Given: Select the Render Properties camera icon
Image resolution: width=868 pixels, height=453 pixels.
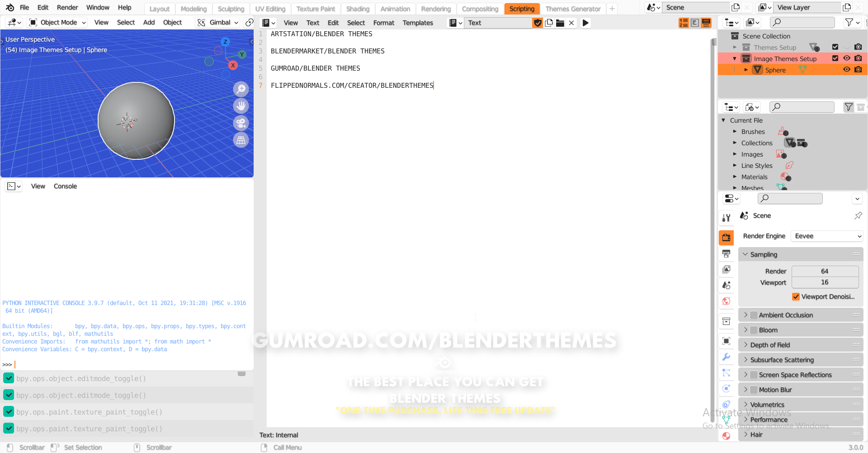Looking at the screenshot, I should (726, 238).
